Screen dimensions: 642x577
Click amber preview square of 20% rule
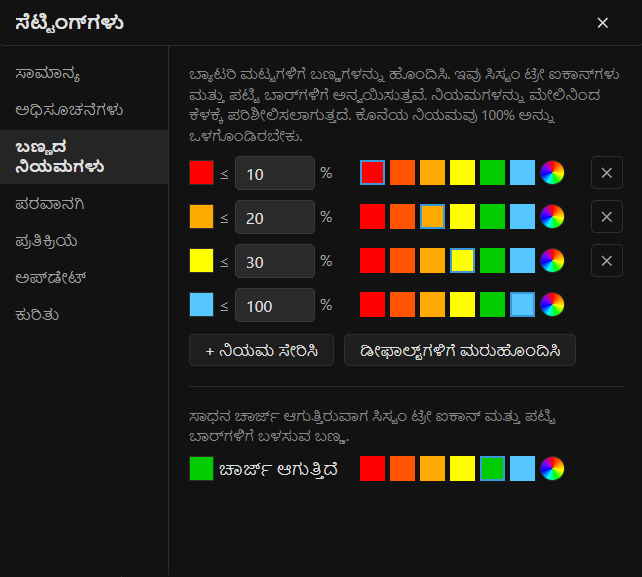pos(201,217)
